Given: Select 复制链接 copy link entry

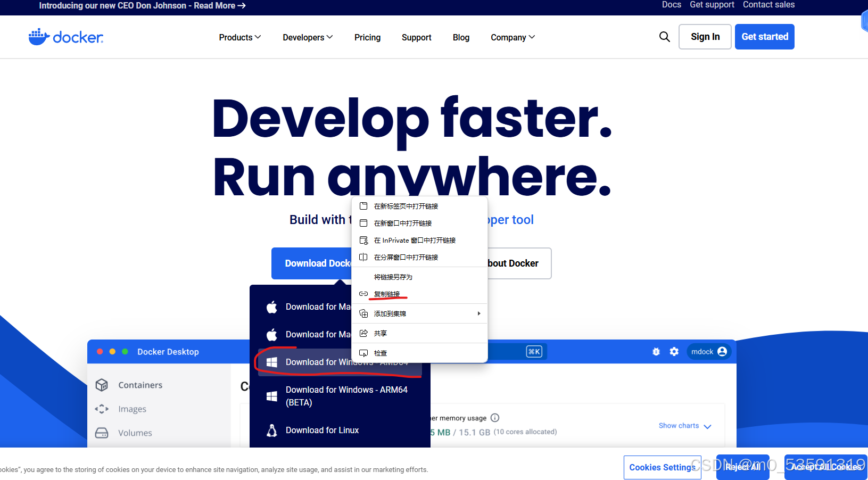Looking at the screenshot, I should click(x=419, y=294).
